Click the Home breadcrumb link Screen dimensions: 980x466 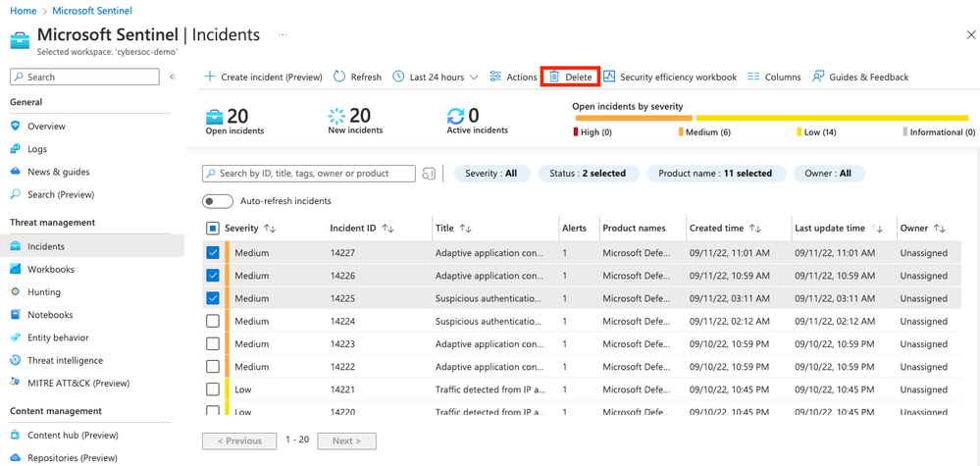tap(24, 11)
